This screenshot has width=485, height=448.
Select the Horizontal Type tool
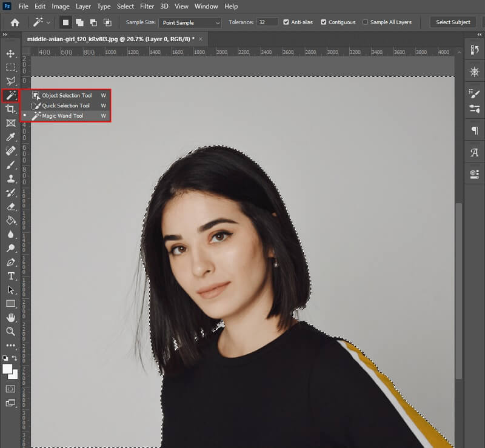tap(11, 276)
